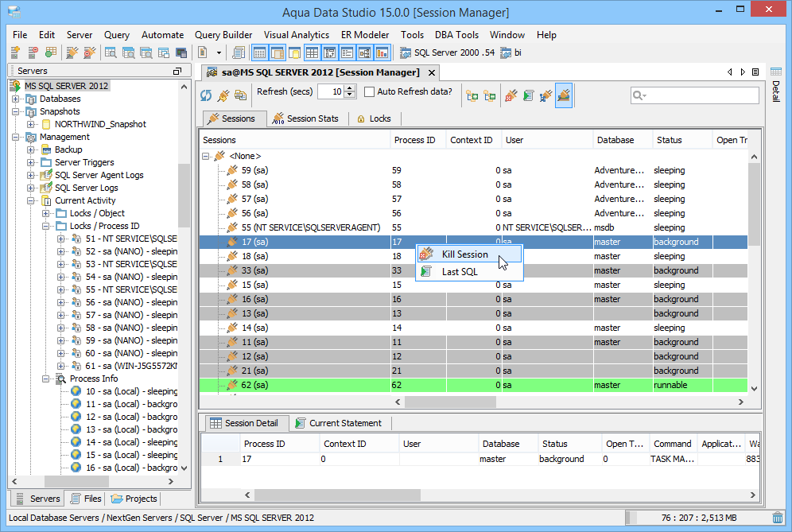Toggle the highlighted plug-with-landscape button
Image resolution: width=792 pixels, height=532 pixels.
click(x=564, y=95)
